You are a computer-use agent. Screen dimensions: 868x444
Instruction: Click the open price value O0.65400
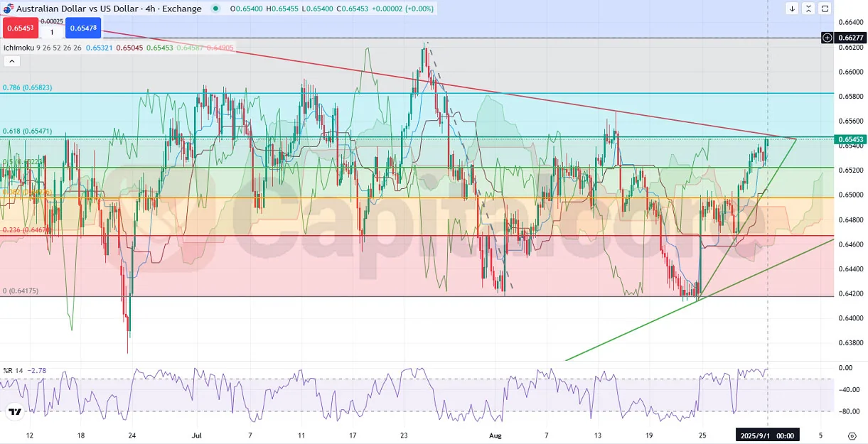tap(246, 9)
